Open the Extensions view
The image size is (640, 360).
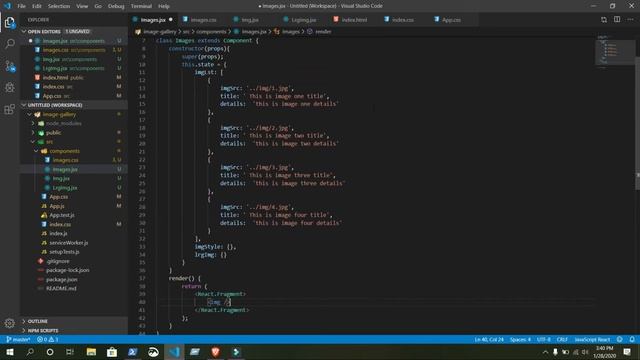tap(10, 109)
